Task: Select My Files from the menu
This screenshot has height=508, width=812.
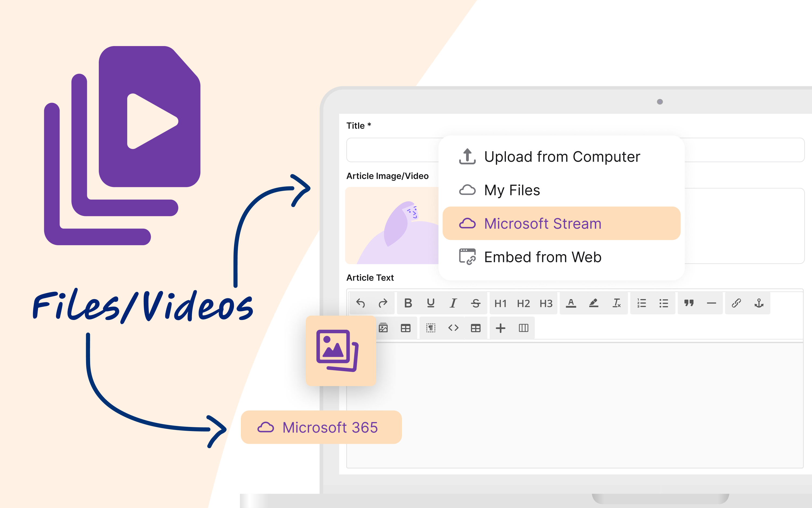Action: (x=561, y=190)
